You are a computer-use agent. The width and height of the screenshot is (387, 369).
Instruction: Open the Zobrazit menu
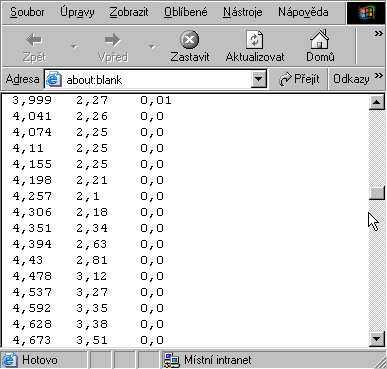(x=129, y=12)
